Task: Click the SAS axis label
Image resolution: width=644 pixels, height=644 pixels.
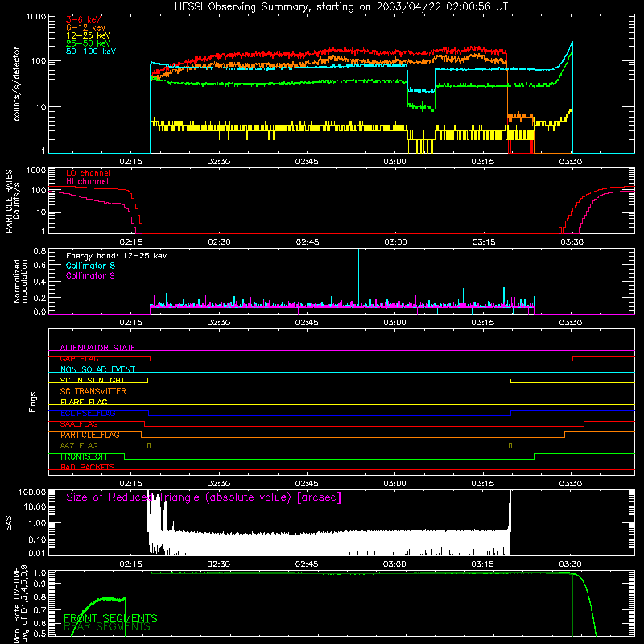Action: [x=8, y=523]
